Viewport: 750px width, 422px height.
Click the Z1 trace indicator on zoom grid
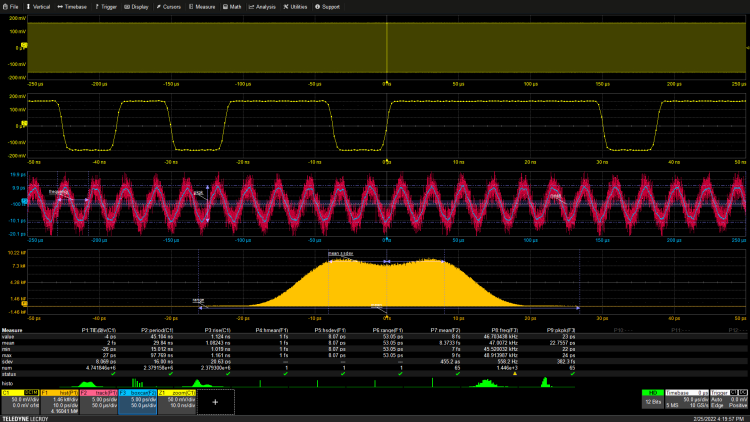[x=24, y=123]
